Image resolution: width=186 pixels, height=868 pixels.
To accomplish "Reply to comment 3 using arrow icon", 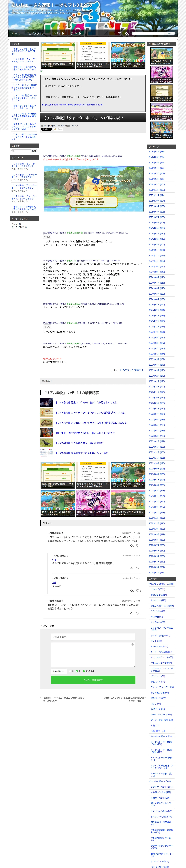I will [132, 590].
